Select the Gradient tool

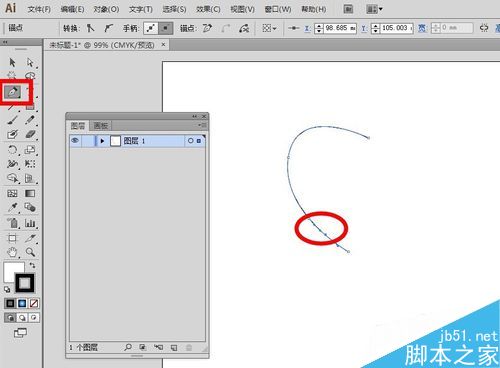[30, 193]
